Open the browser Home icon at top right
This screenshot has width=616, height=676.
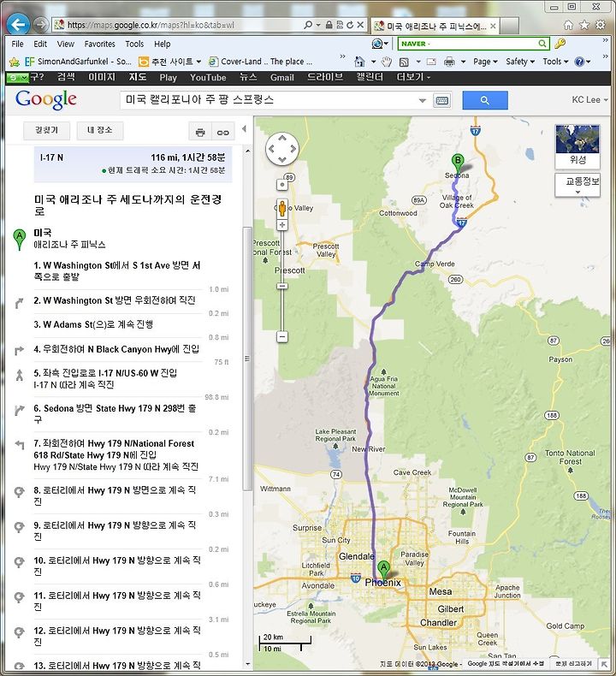[x=569, y=25]
